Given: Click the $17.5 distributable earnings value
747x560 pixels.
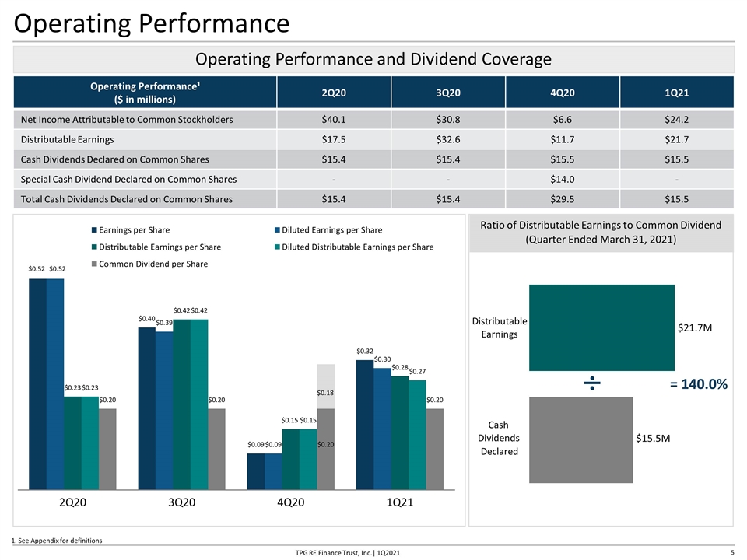Looking at the screenshot, I should [334, 139].
